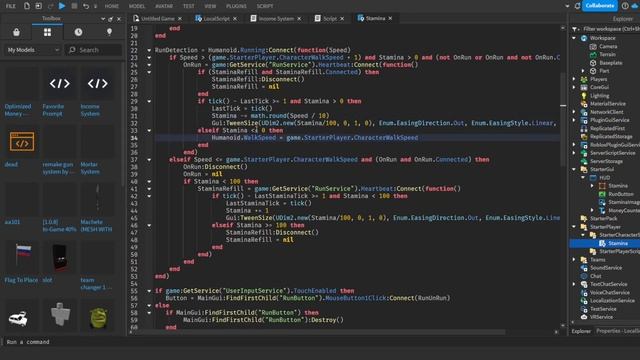Click the Collaborate button

tap(599, 6)
